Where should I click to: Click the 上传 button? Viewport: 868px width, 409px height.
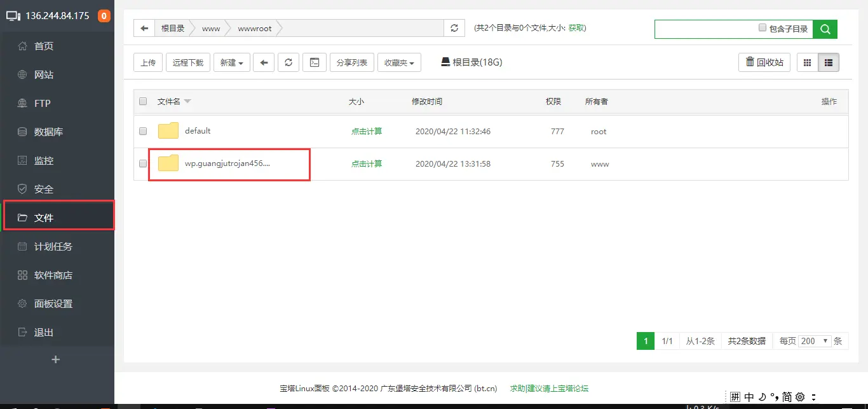148,62
